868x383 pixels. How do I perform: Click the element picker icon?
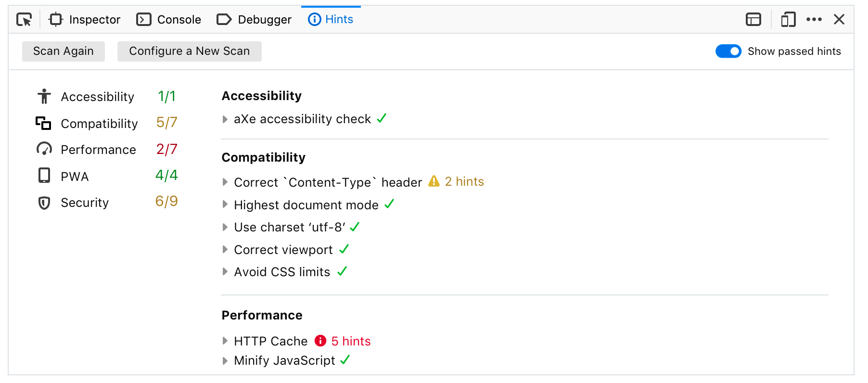click(24, 20)
